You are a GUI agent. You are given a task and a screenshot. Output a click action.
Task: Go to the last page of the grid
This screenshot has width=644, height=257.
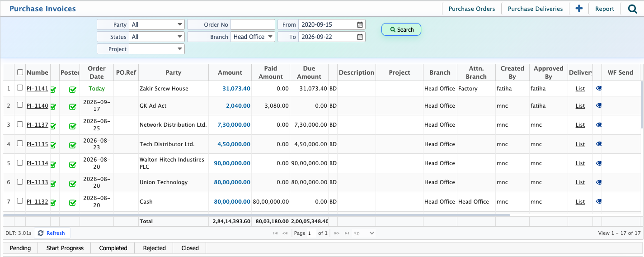point(347,233)
